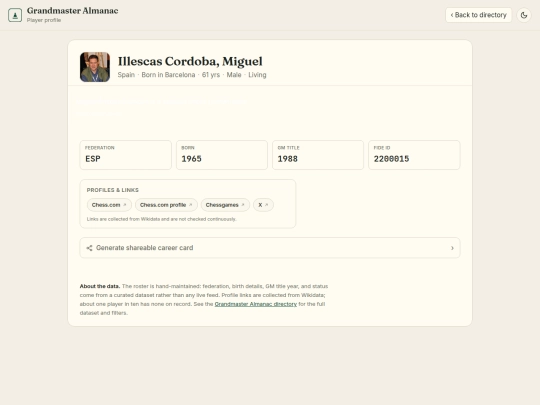Click the external arrow icon beside Chessgames
The width and height of the screenshot is (540, 405).
pos(243,205)
